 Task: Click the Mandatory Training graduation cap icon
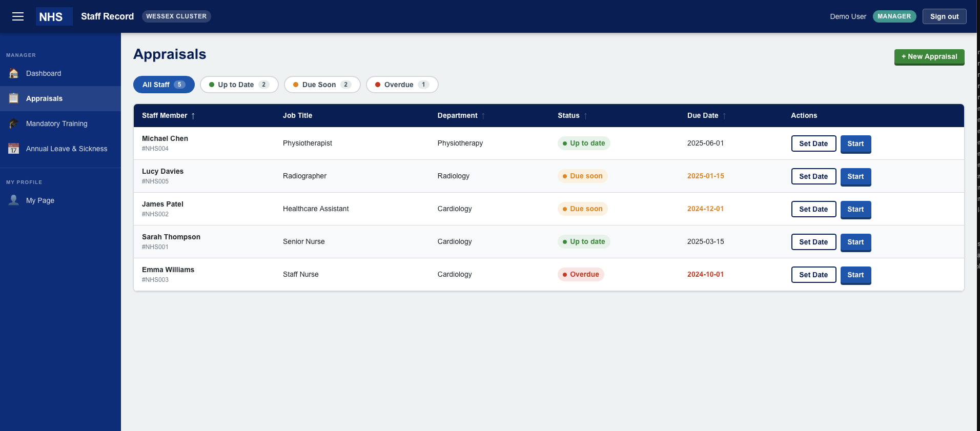tap(14, 124)
